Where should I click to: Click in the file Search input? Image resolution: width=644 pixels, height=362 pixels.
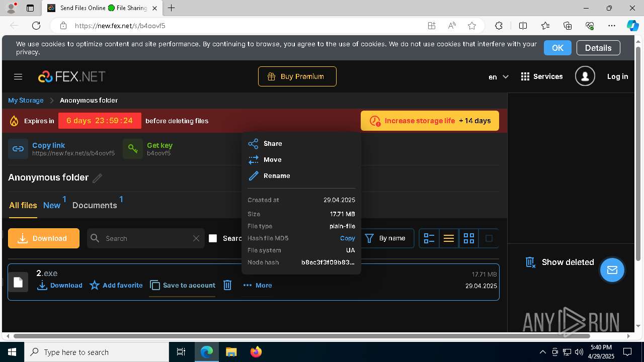click(146, 238)
